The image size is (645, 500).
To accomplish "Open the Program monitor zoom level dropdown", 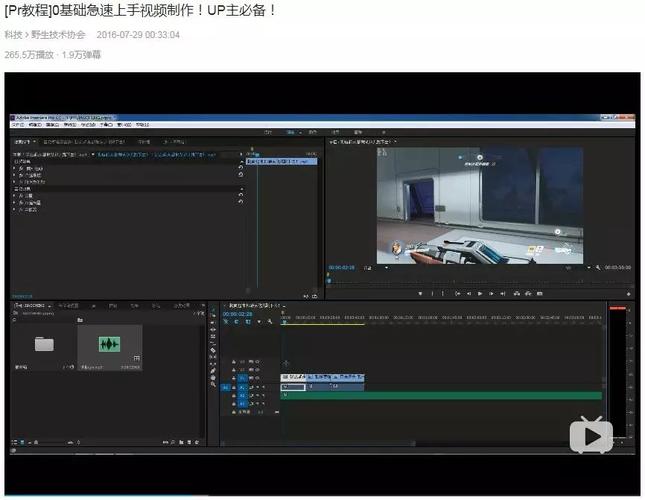I will [x=376, y=268].
